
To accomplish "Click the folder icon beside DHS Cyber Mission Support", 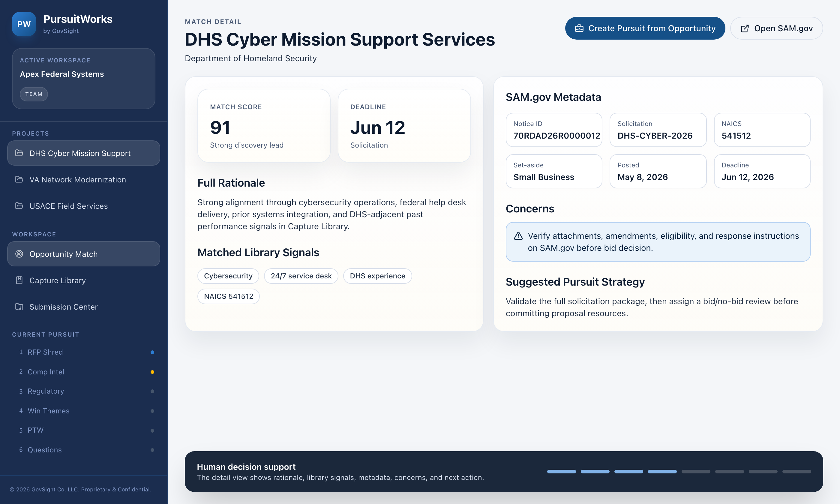I will (x=19, y=153).
